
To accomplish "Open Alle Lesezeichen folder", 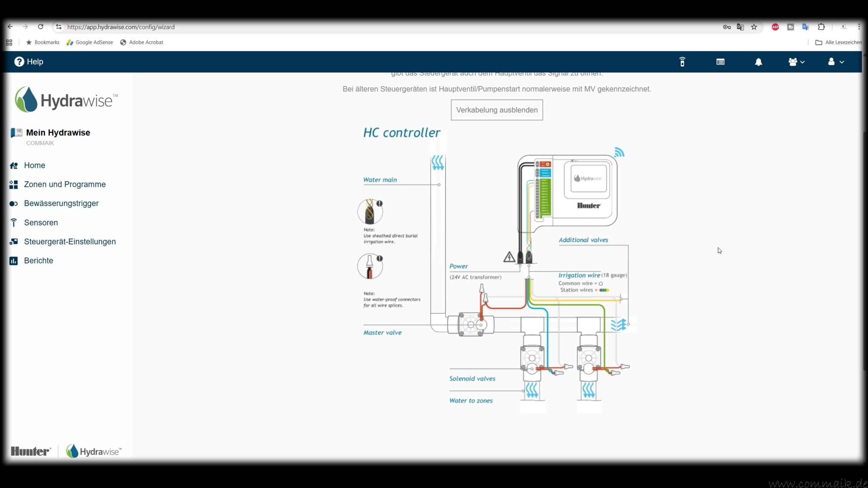I will [839, 42].
